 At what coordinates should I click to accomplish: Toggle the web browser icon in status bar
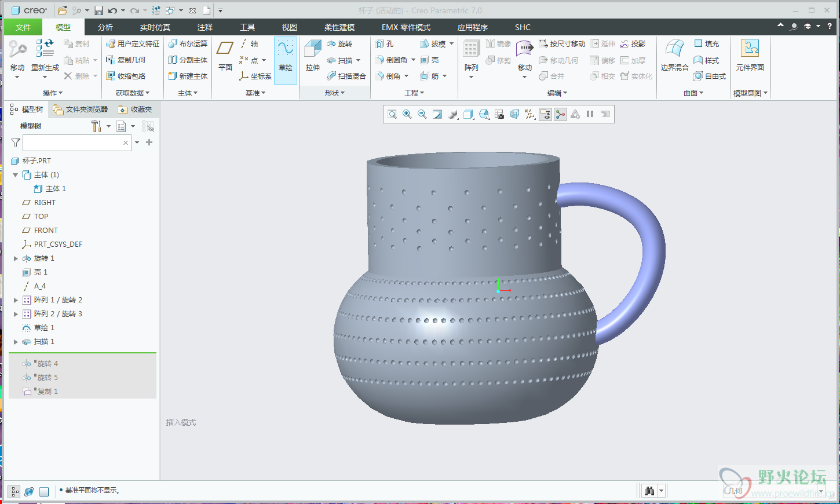tap(29, 491)
